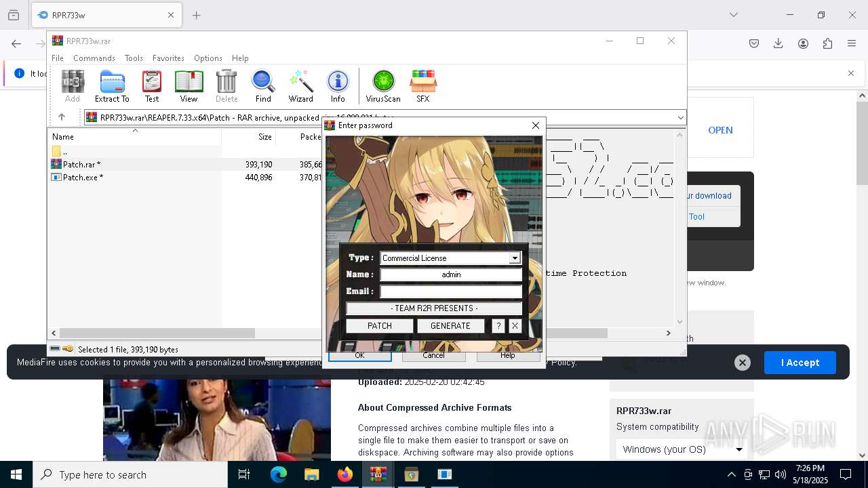Click OK in Enter password dialog
868x488 pixels.
[x=359, y=355]
